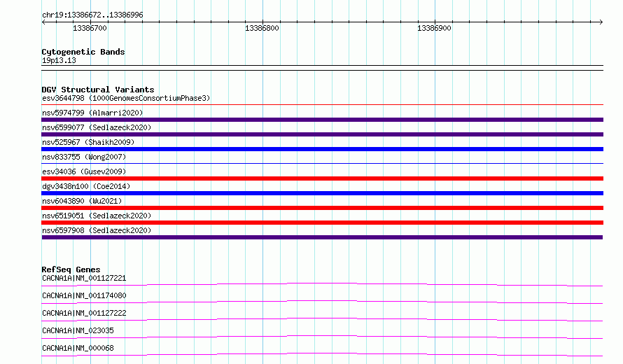Click the blue bar under nsv525967
Viewport: 623px width, 364px height.
322,149
